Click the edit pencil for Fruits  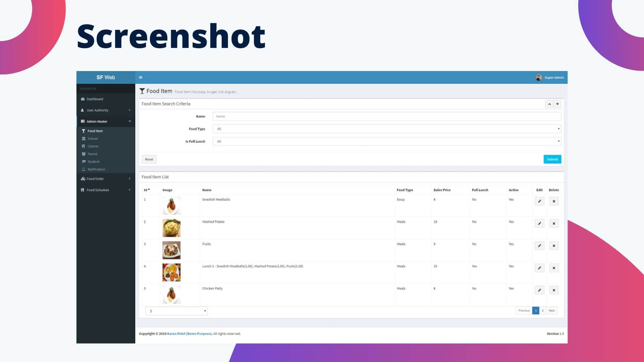pyautogui.click(x=539, y=246)
